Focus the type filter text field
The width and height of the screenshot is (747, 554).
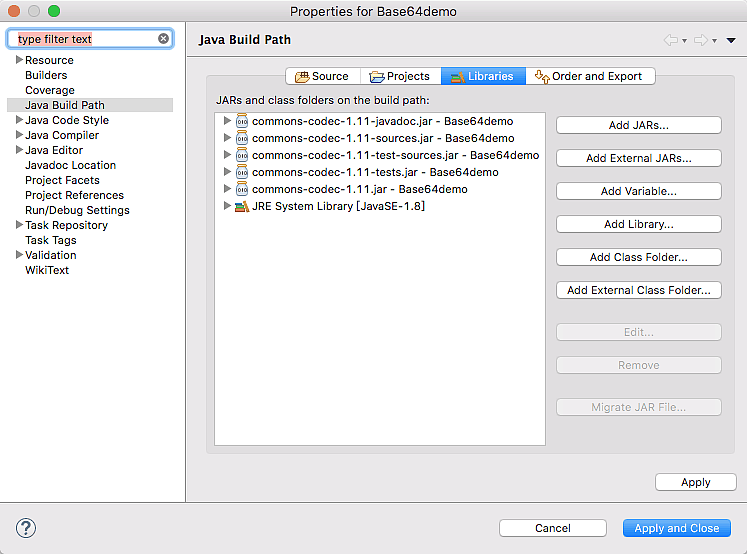tap(85, 39)
